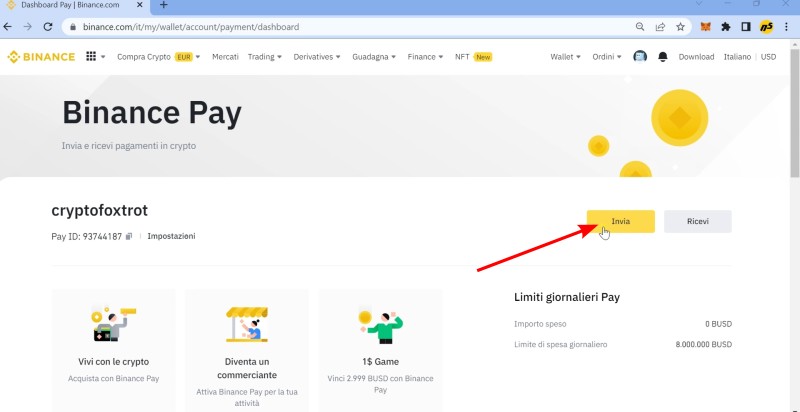Click the Pay ID: 93744187 text
The width and height of the screenshot is (800, 412).
click(x=87, y=236)
